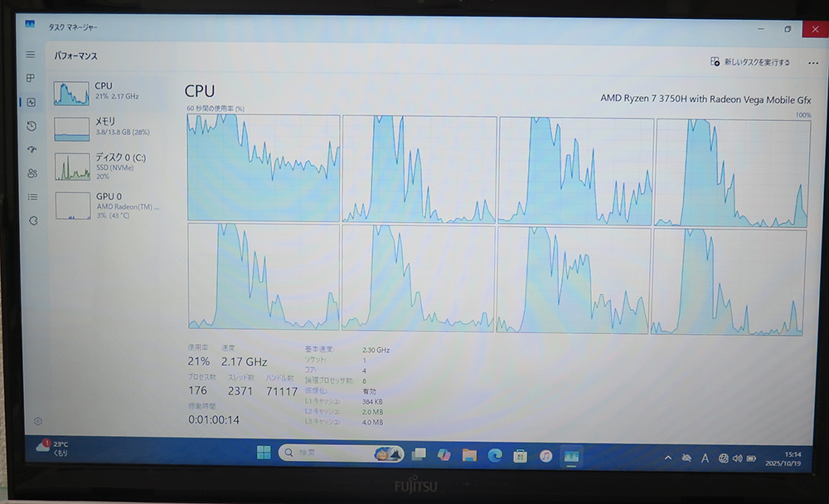
Task: Select the GPU 0 performance item
Action: 110,206
